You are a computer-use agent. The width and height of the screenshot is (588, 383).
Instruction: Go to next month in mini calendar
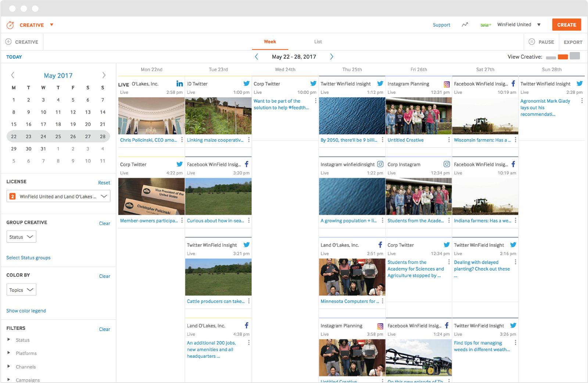coord(104,75)
